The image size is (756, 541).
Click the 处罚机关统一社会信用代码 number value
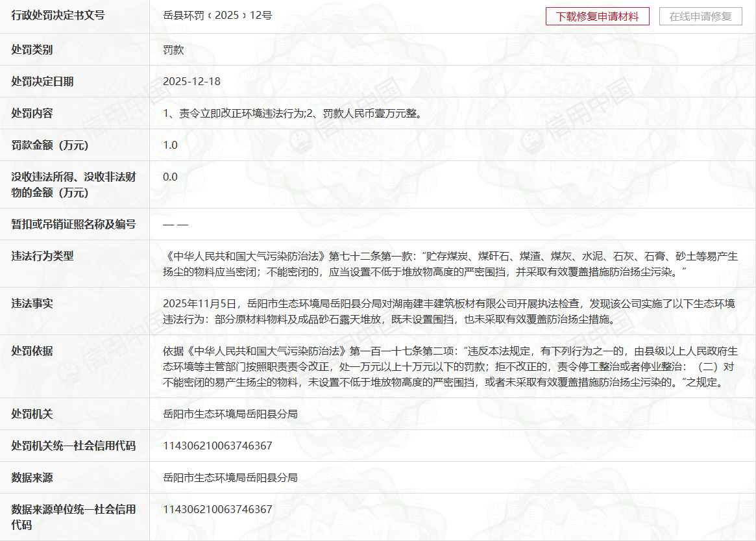[x=218, y=446]
